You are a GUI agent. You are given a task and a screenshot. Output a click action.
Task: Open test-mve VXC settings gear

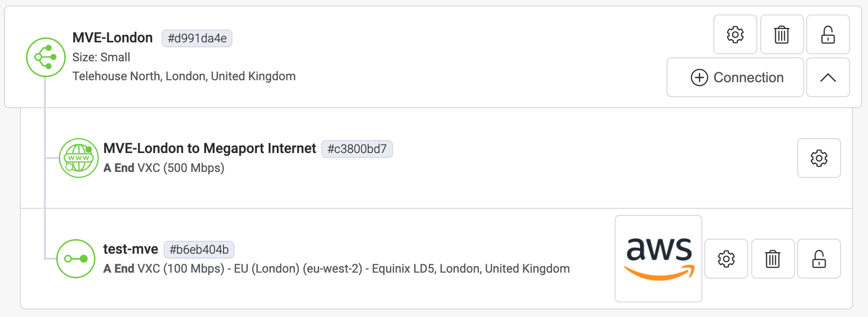(x=726, y=259)
